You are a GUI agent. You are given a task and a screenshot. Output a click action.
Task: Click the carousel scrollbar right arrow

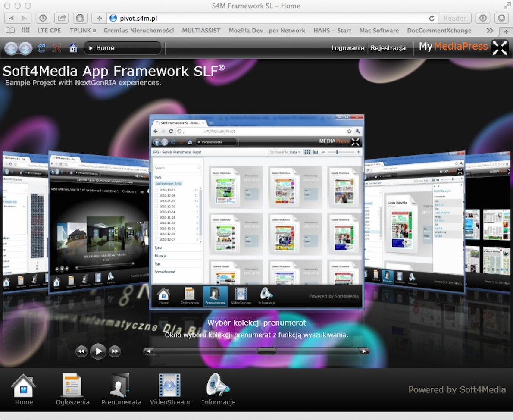point(364,351)
